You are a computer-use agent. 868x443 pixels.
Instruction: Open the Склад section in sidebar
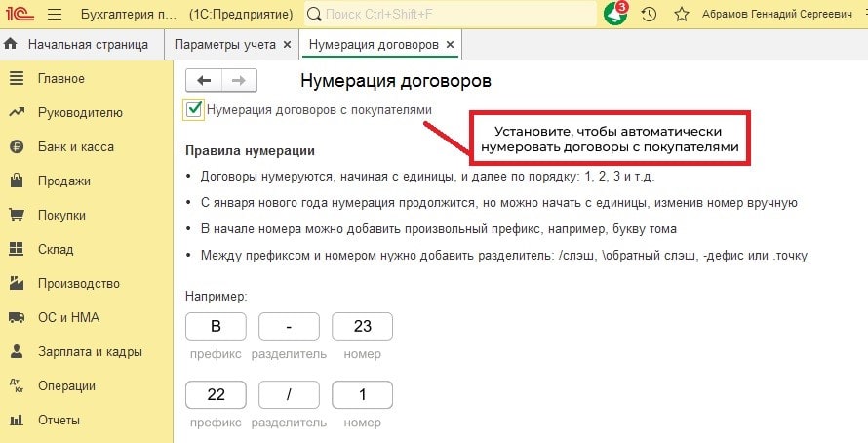click(x=55, y=249)
